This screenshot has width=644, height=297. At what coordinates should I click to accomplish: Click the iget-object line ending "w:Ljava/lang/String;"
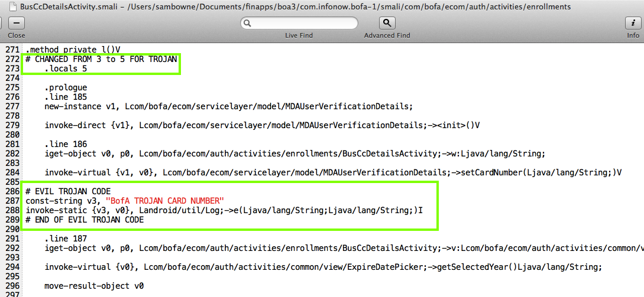pyautogui.click(x=295, y=154)
